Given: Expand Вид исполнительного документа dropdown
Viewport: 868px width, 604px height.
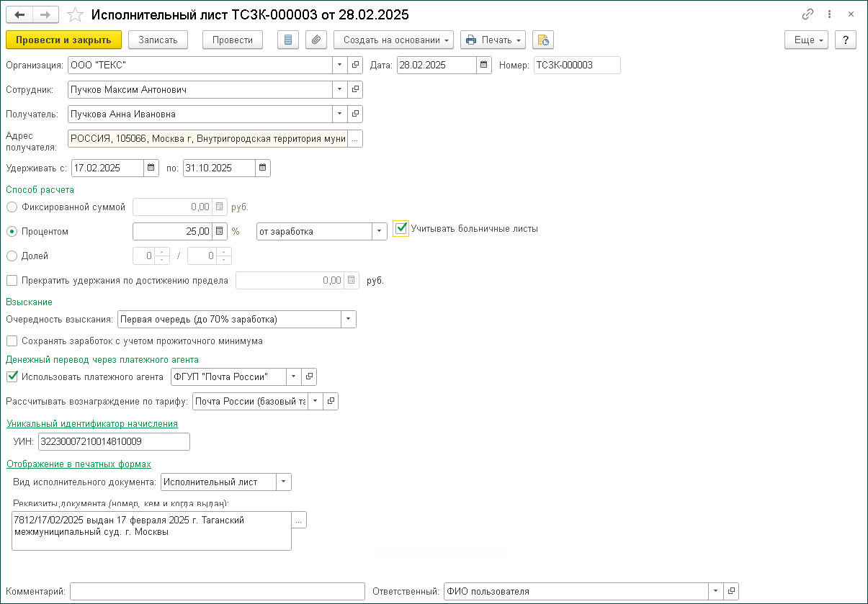Looking at the screenshot, I should pos(284,482).
